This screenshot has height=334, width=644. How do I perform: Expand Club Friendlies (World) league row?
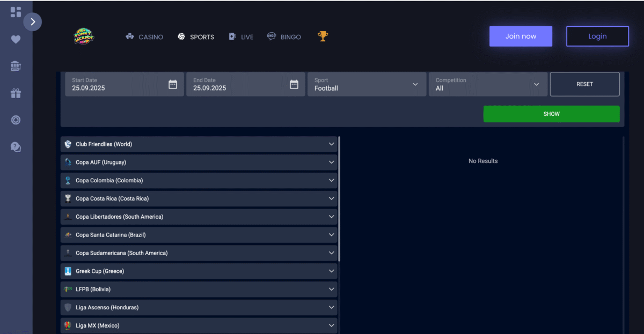pos(199,144)
